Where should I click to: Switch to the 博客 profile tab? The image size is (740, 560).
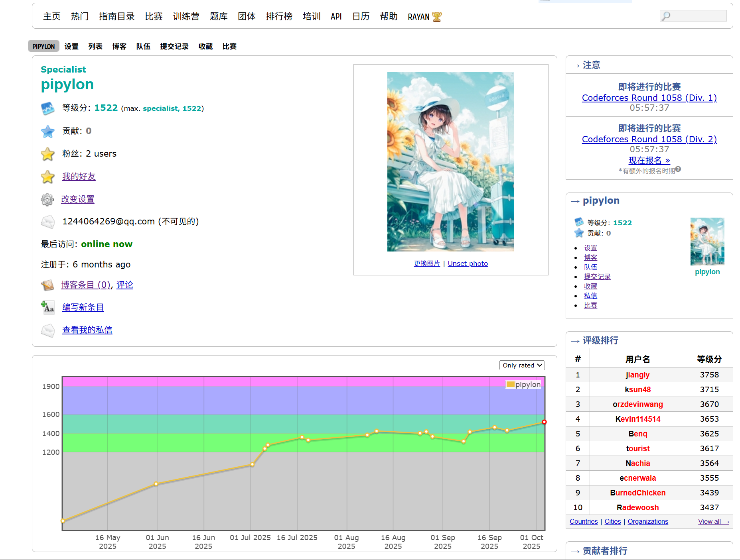[119, 46]
